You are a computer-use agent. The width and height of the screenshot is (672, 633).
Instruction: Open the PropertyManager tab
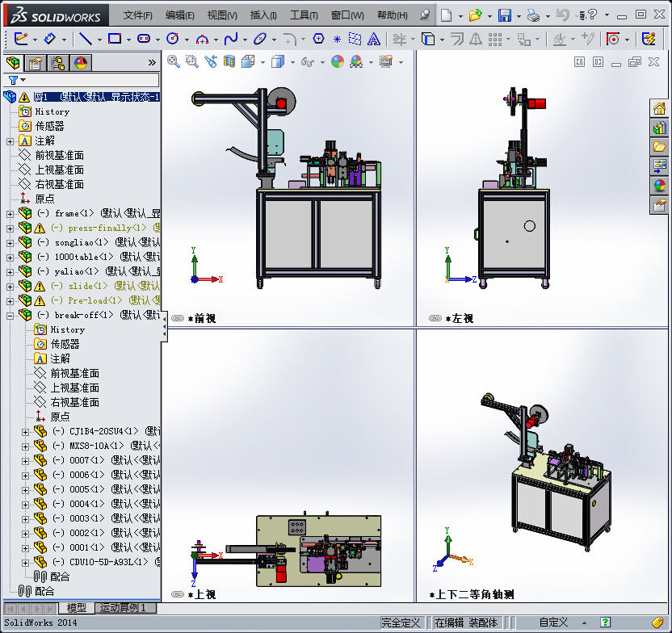click(x=36, y=63)
